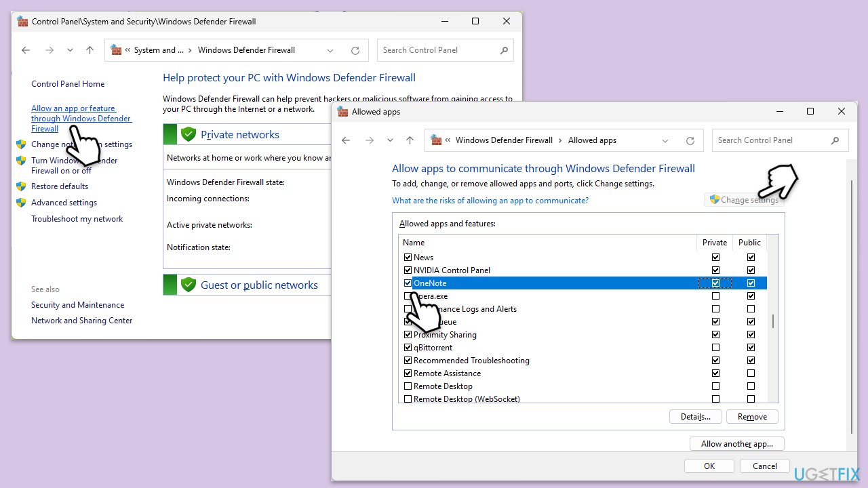
Task: Click the Private networks green shield icon
Action: point(189,134)
